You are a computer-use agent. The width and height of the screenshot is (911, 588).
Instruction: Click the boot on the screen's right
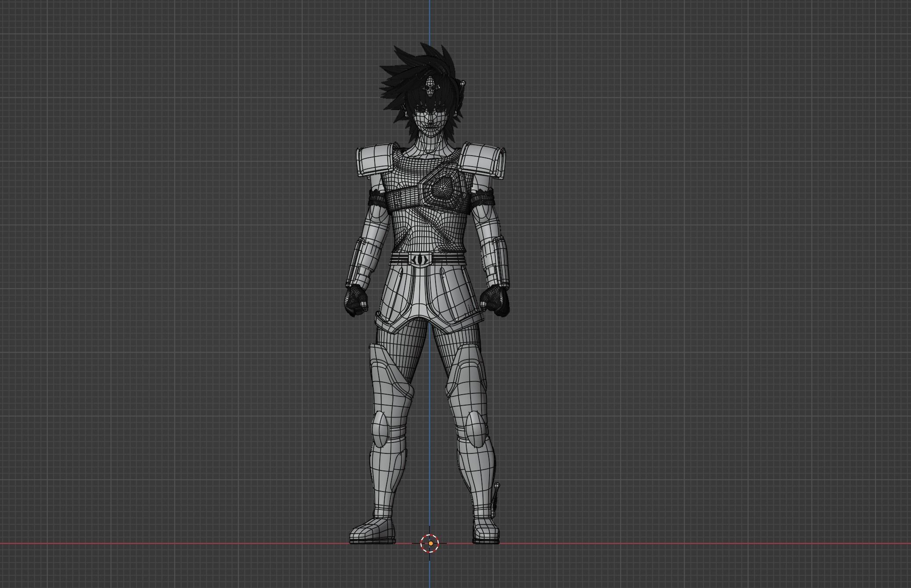click(x=486, y=531)
